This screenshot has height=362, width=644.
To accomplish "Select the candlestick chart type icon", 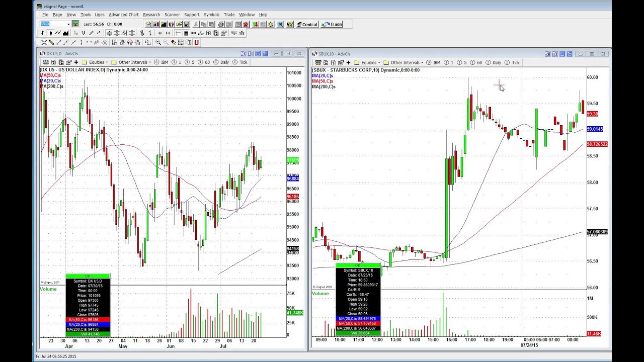I will 50,33.
